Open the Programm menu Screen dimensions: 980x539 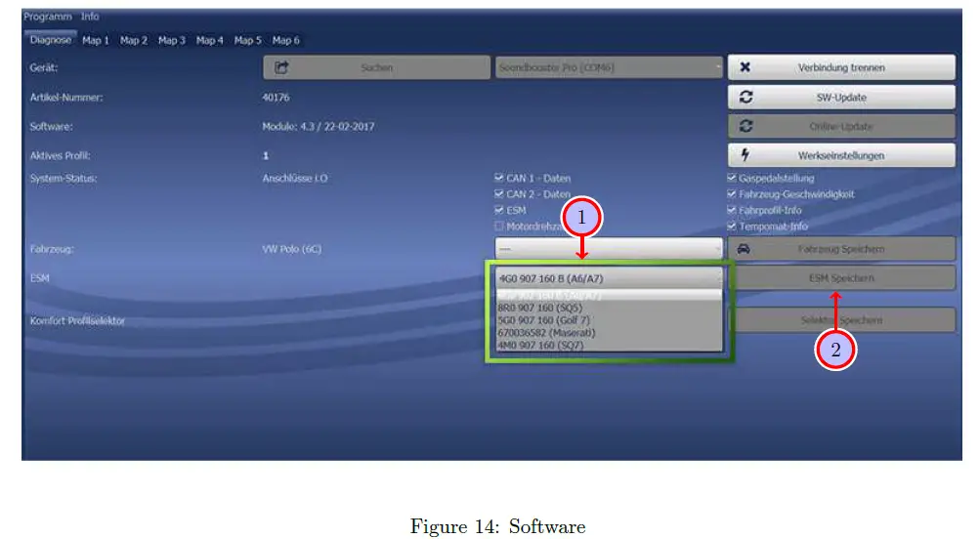(48, 17)
